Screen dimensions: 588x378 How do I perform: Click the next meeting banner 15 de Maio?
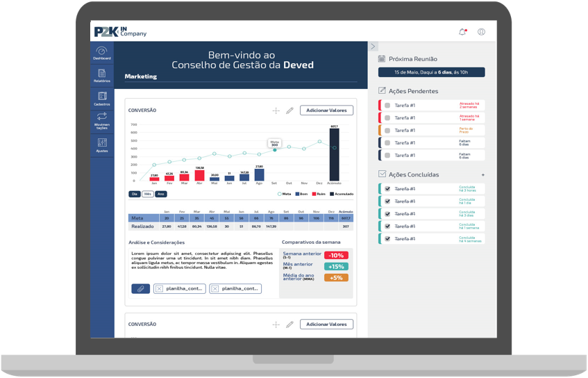[x=431, y=72]
